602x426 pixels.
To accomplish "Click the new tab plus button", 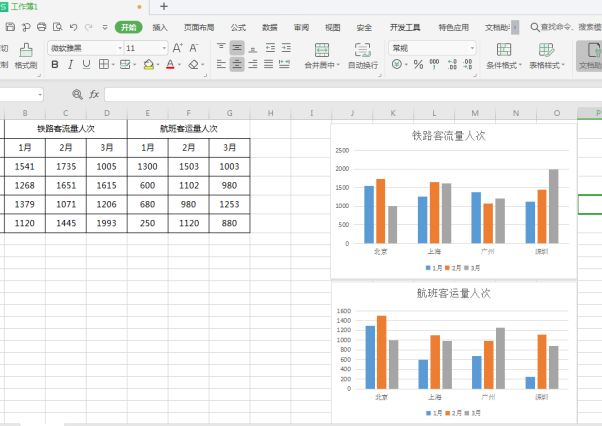I will (164, 7).
